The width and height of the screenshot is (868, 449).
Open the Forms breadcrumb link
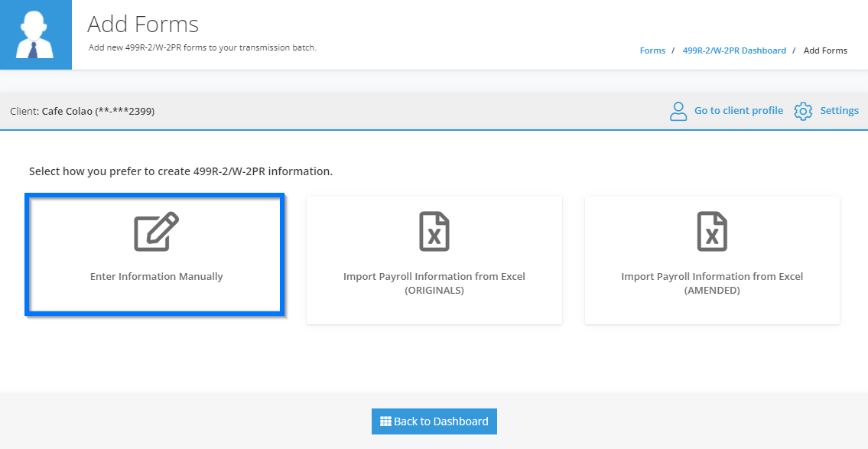point(652,50)
